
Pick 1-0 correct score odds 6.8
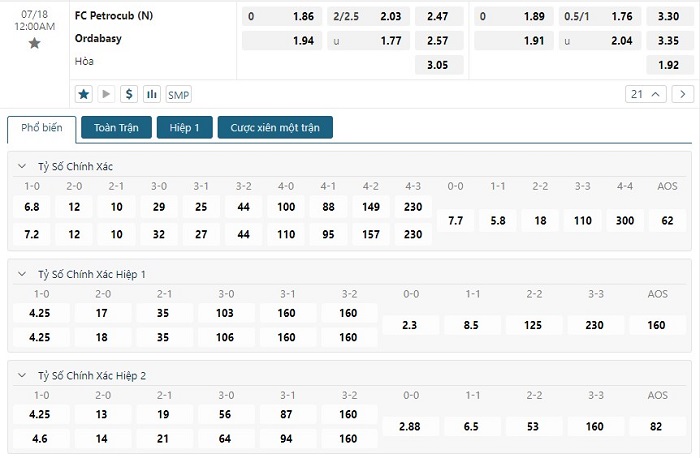(x=32, y=207)
